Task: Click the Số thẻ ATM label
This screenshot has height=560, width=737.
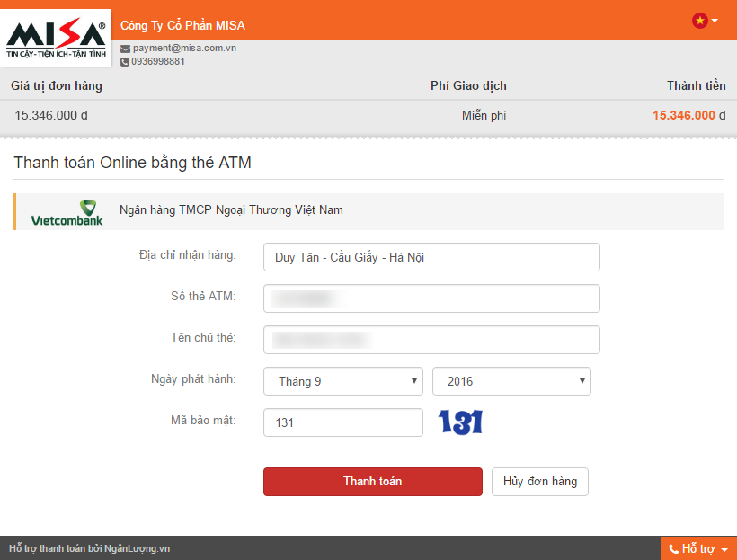Action: (203, 297)
